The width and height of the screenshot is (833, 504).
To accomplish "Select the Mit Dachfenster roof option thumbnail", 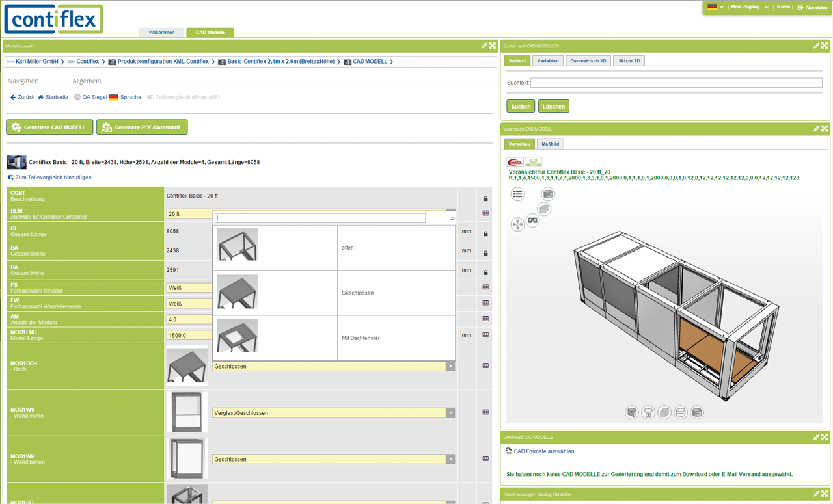I will tap(237, 338).
